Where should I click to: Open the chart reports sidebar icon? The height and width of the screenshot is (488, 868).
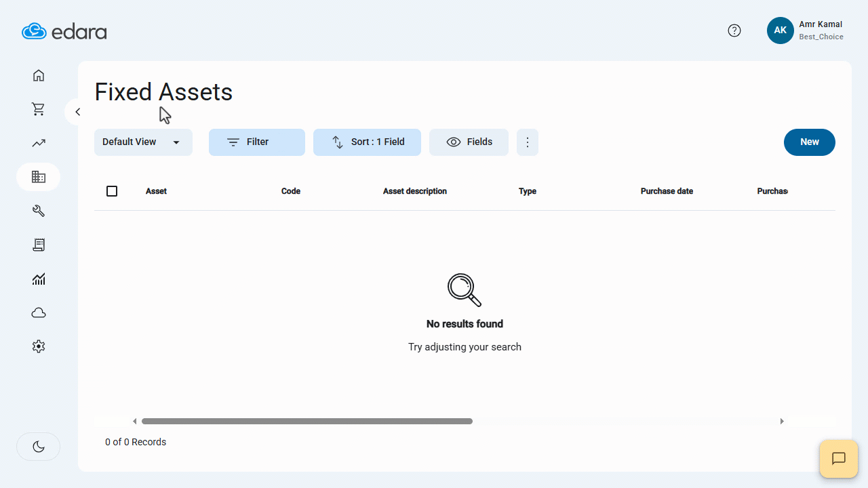click(39, 279)
